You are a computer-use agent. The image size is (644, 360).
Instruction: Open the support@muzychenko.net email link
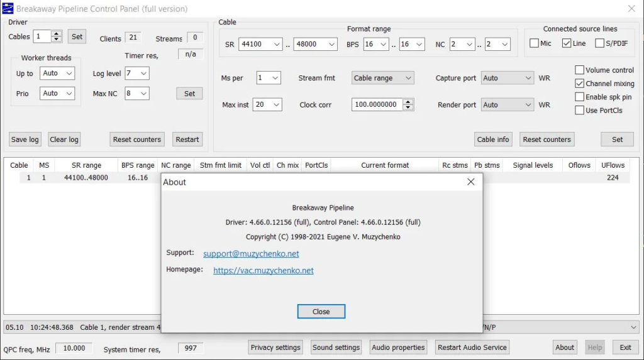coord(251,254)
